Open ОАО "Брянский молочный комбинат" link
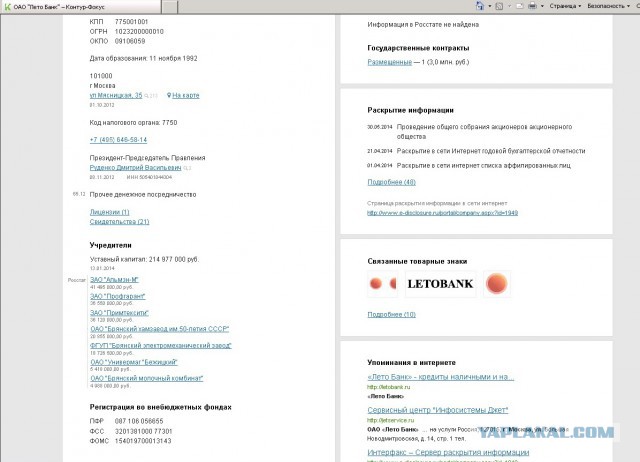This screenshot has height=462, width=640. pyautogui.click(x=147, y=378)
